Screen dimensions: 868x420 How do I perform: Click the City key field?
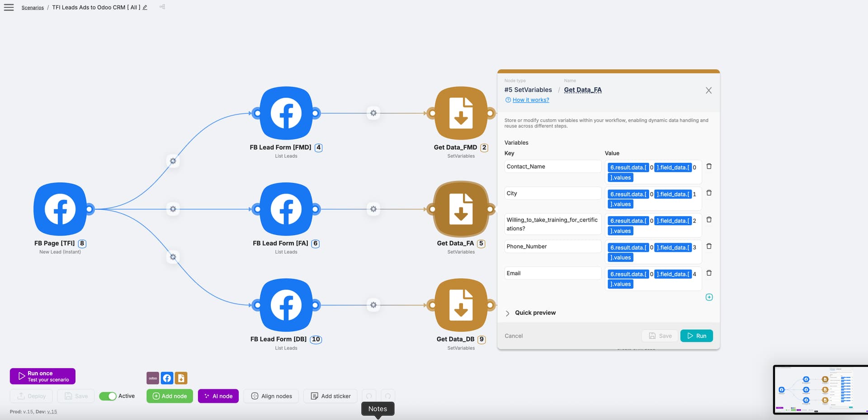coord(553,193)
